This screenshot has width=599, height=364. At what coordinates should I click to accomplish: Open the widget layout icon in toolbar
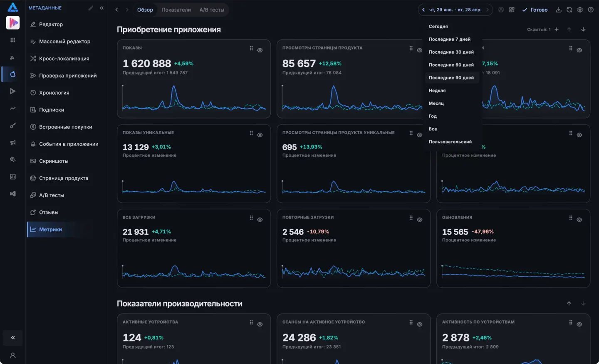pos(512,10)
